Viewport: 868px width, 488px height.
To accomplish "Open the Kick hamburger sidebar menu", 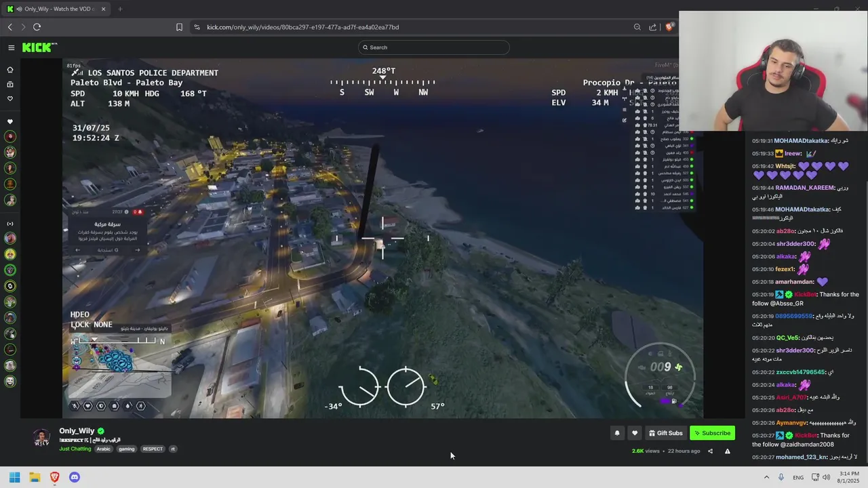I will pos(12,47).
